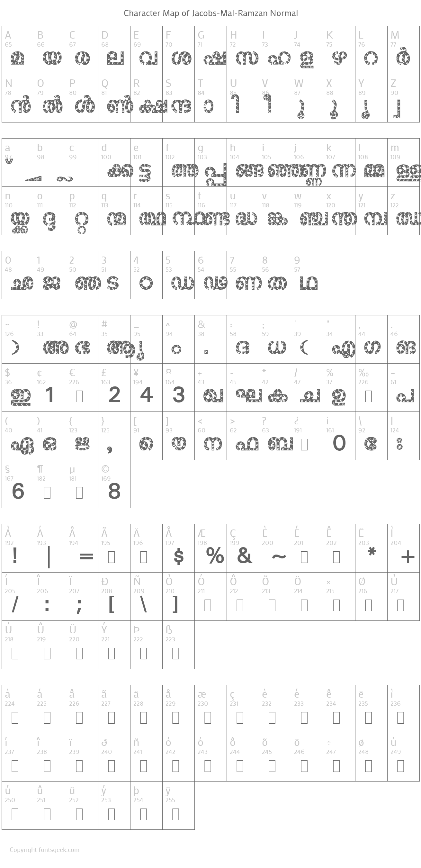
Task: Click the Copyright fontsgeek.com link
Action: coord(44,850)
